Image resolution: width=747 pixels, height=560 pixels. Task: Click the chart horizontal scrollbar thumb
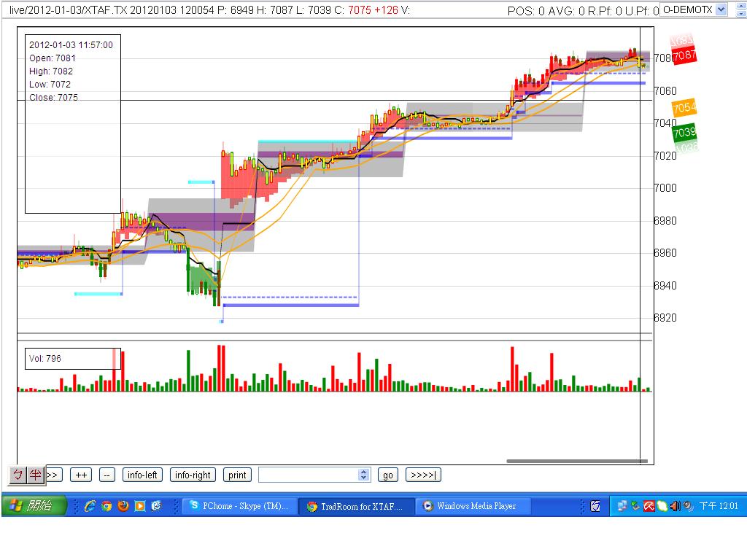[x=577, y=461]
